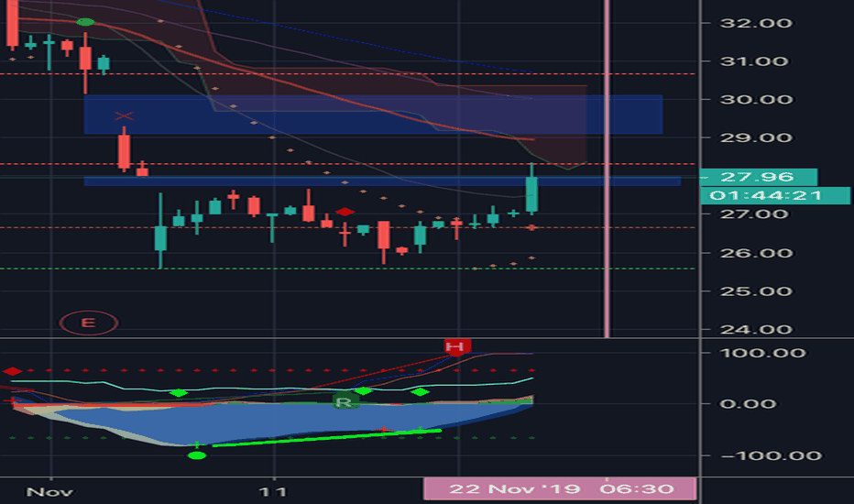Select the red X marker above the gap-down candle
854x504 pixels.
[x=125, y=115]
